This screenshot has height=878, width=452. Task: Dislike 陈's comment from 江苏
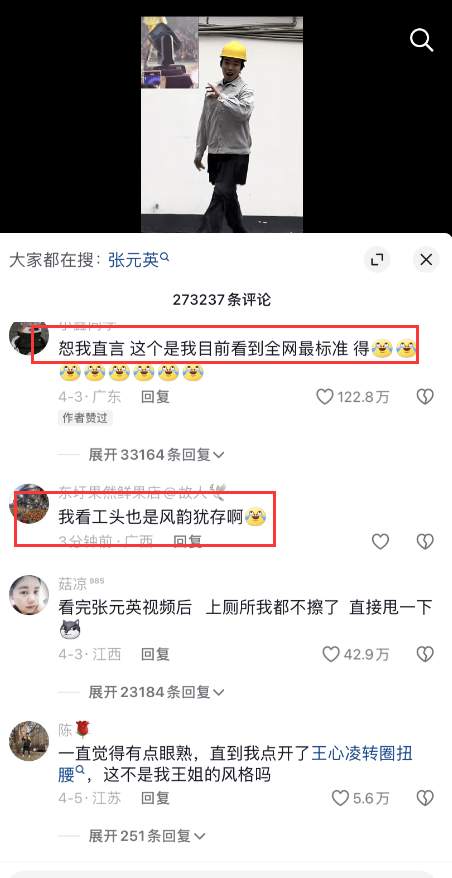point(425,798)
